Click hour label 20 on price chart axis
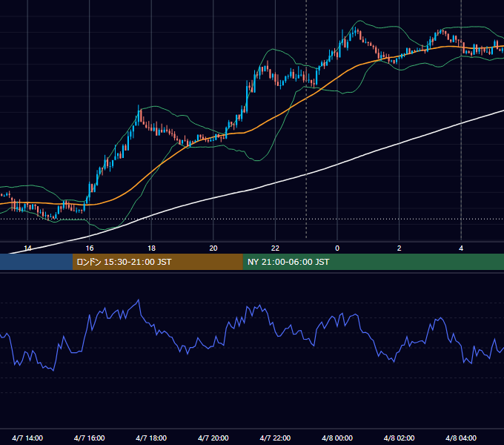 [x=213, y=248]
